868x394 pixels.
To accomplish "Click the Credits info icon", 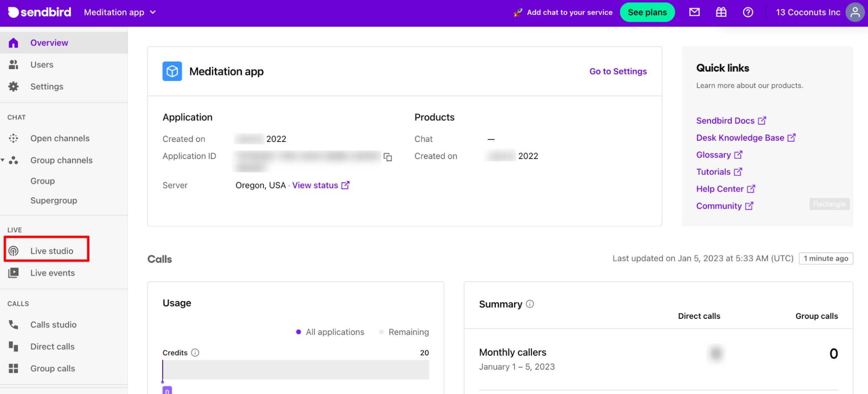I will click(x=195, y=353).
